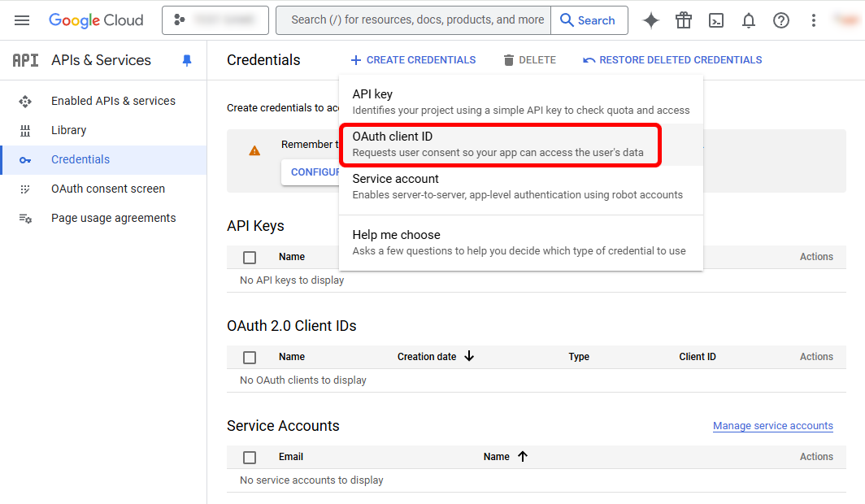The width and height of the screenshot is (865, 504).
Task: Click the Search button
Action: coord(589,20)
